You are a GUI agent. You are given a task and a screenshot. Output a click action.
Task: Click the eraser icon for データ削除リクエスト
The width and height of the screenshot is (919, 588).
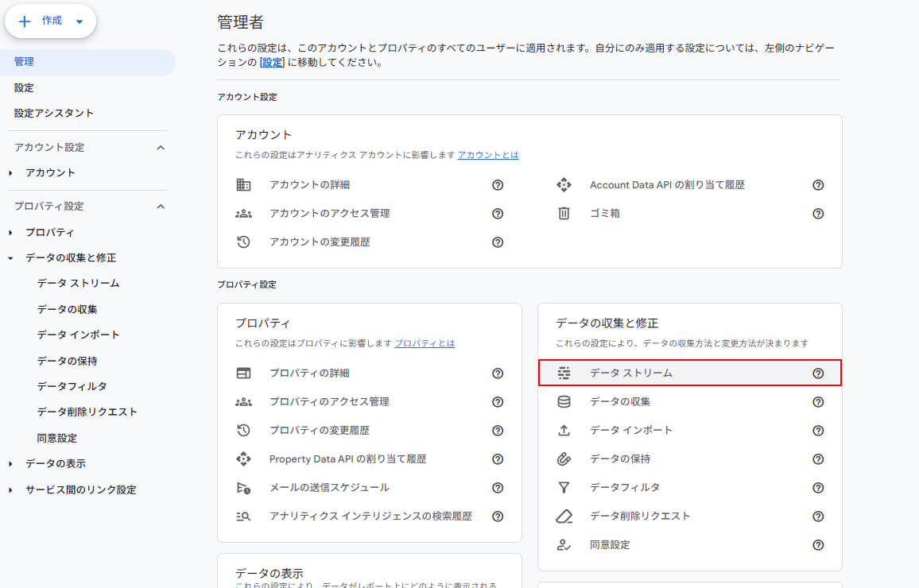coord(564,516)
